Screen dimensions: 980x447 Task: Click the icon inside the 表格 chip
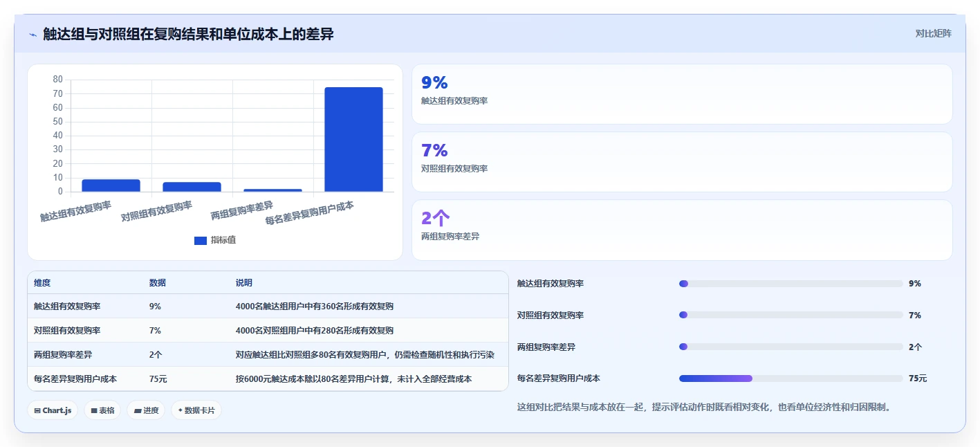[x=93, y=410]
